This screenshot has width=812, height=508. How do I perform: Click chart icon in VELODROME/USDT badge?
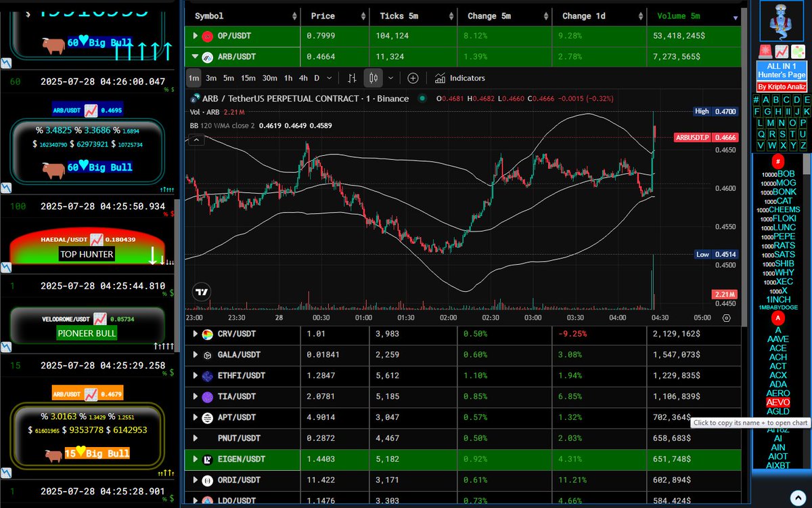(x=99, y=318)
